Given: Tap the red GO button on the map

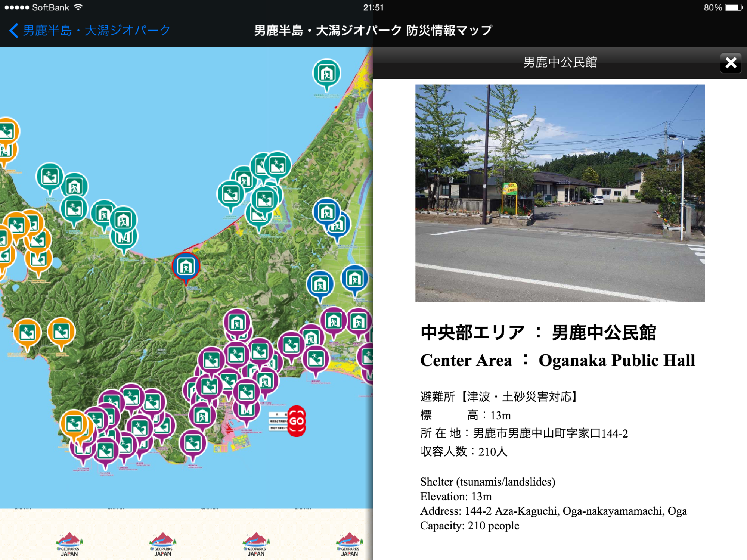Looking at the screenshot, I should coord(297,421).
